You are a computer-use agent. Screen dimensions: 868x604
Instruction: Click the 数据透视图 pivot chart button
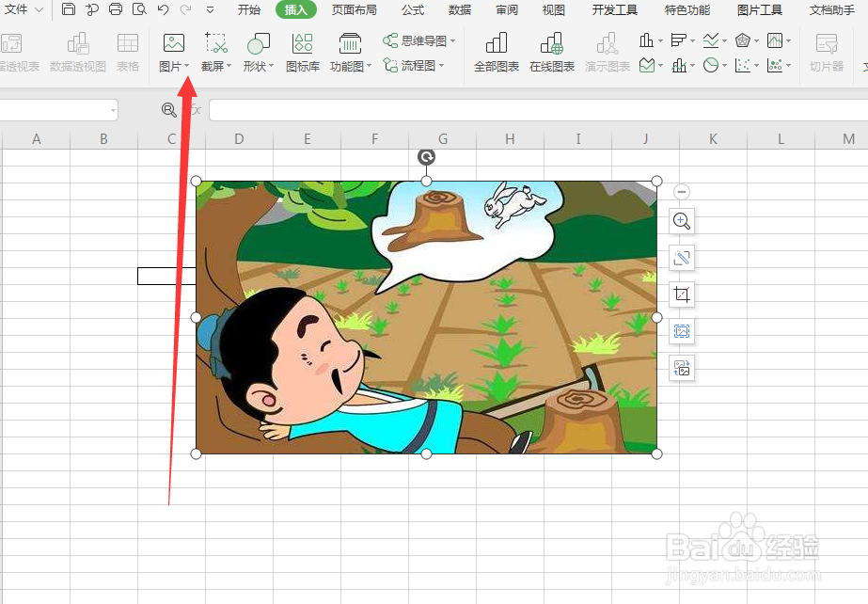tap(77, 53)
